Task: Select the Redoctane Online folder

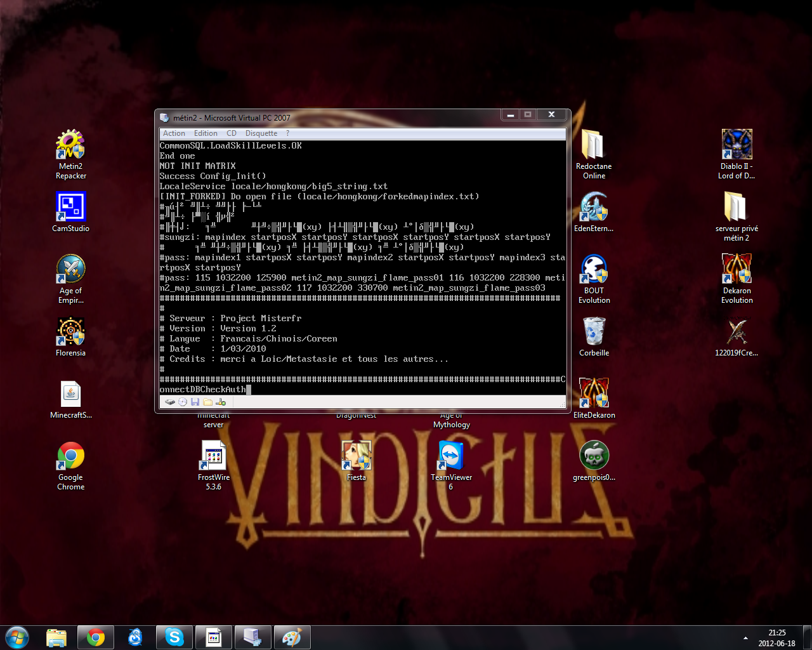Action: pyautogui.click(x=594, y=154)
